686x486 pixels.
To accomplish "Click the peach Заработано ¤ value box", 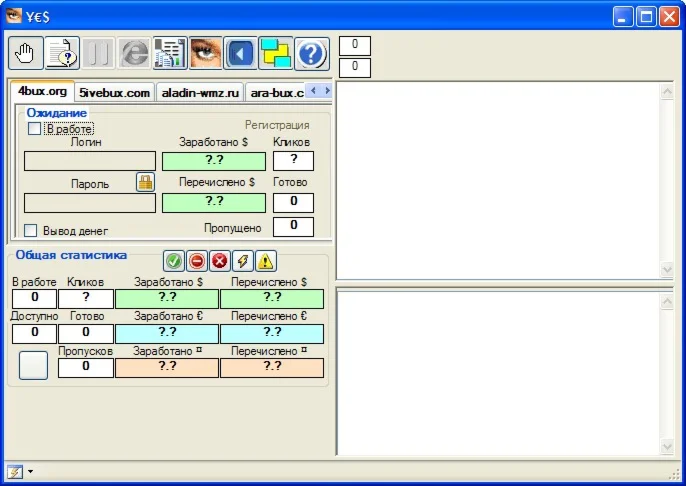I will point(167,368).
